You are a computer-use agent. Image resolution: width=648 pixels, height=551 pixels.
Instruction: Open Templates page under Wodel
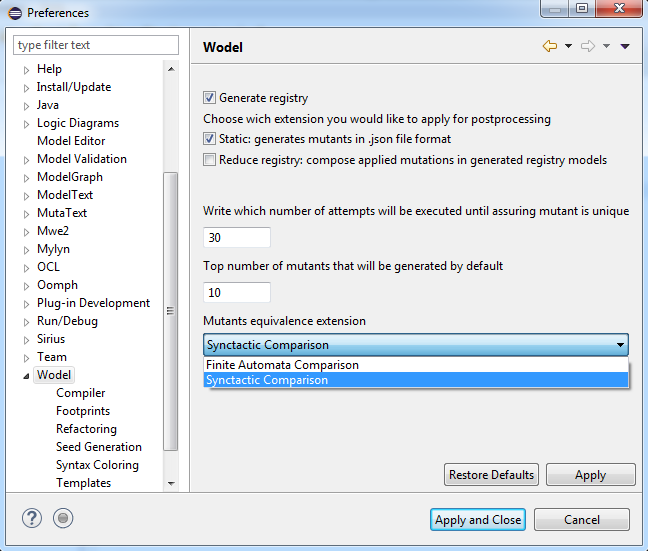[x=83, y=482]
